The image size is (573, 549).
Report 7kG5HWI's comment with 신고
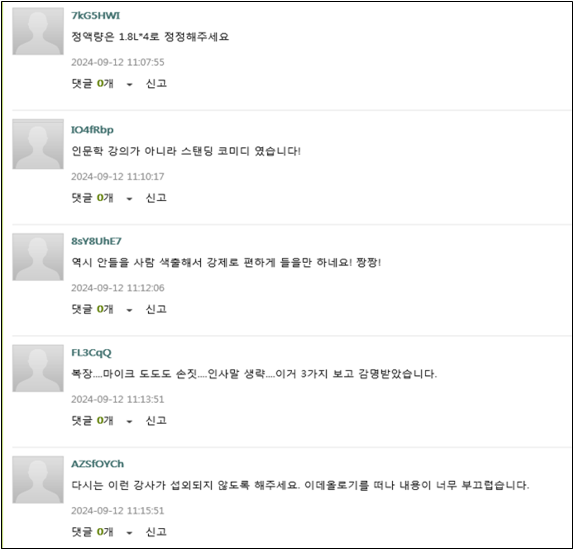[x=156, y=84]
